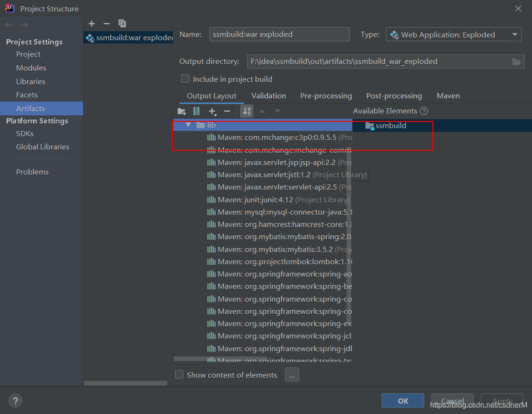
Task: Sort output layout elements alphabetically
Action: pos(246,111)
